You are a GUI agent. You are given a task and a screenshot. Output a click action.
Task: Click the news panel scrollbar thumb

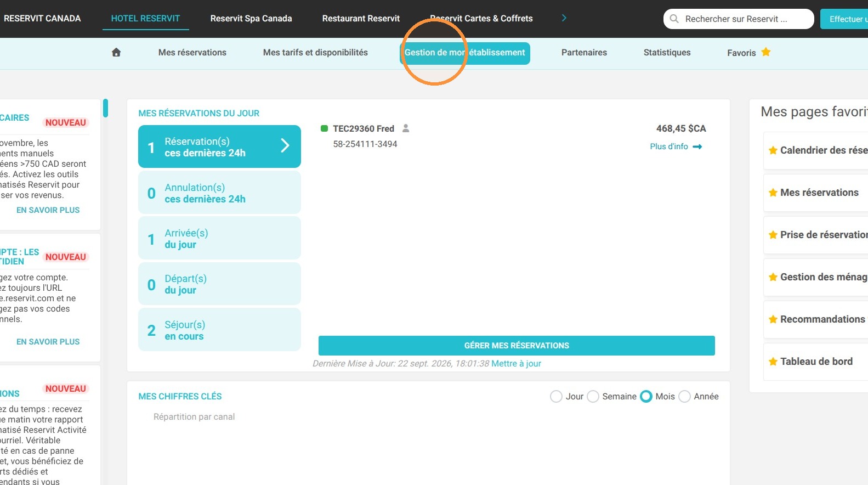click(x=105, y=108)
